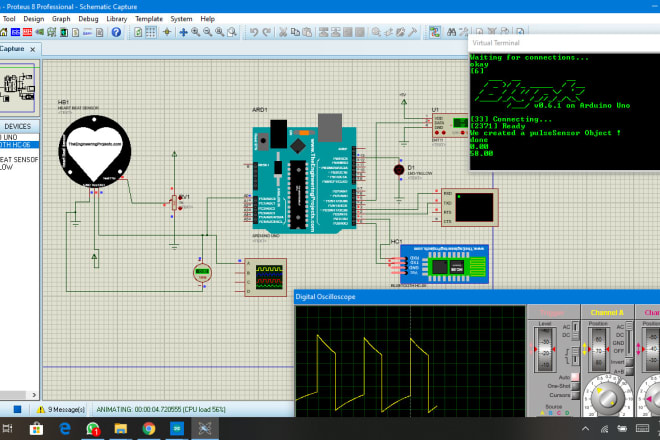Viewport: 660px width, 440px height.
Task: Click the Zoom In magnifier icon
Action: pos(196,32)
